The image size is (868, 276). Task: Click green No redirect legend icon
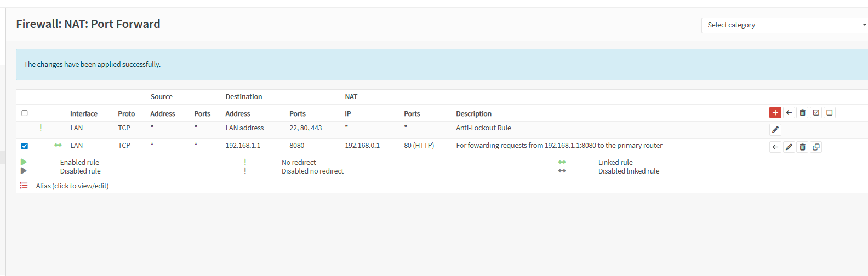click(245, 162)
